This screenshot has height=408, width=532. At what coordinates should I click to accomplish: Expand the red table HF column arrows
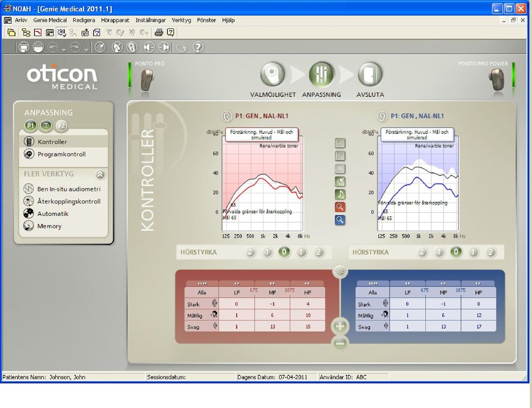pos(308,283)
